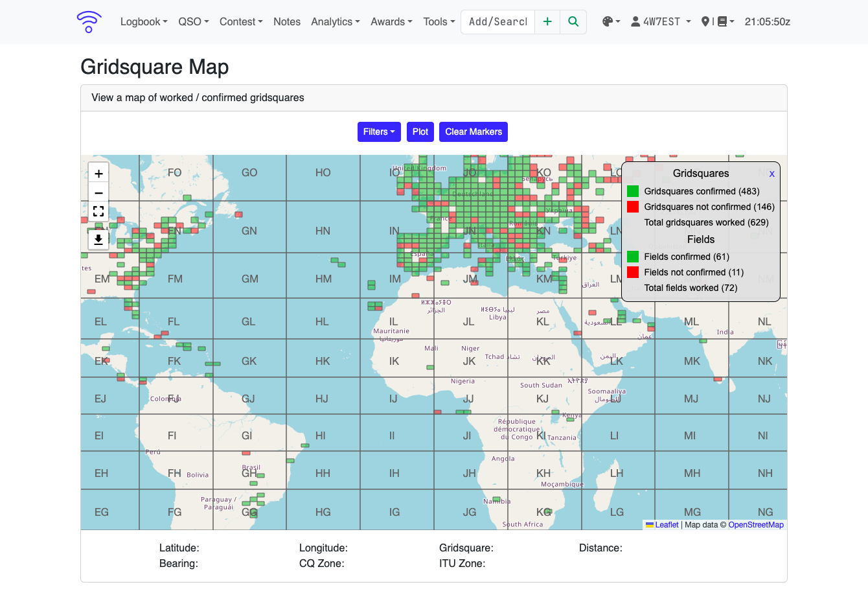This screenshot has width=868, height=602.
Task: Click the Wavelog wifi logo icon
Action: coord(89,21)
